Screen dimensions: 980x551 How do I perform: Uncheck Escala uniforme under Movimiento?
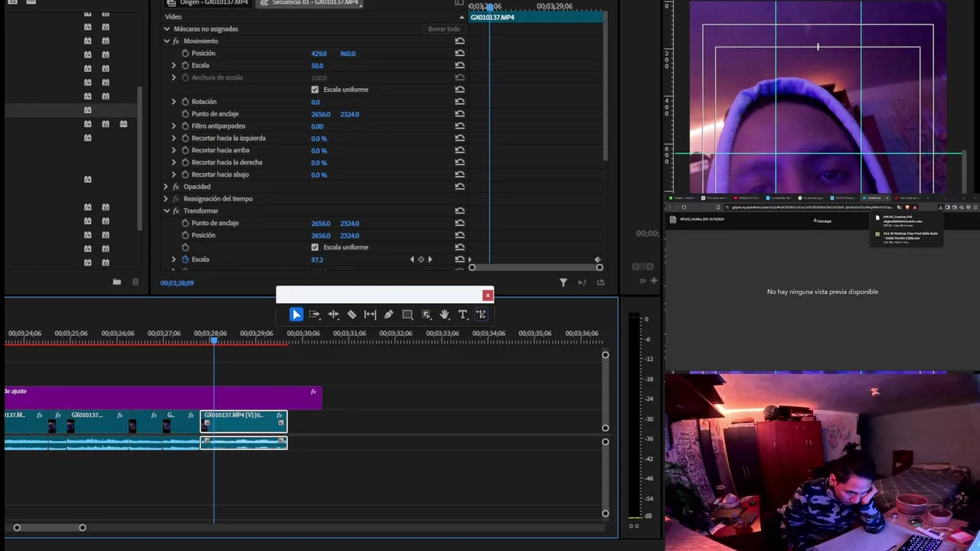click(x=315, y=90)
